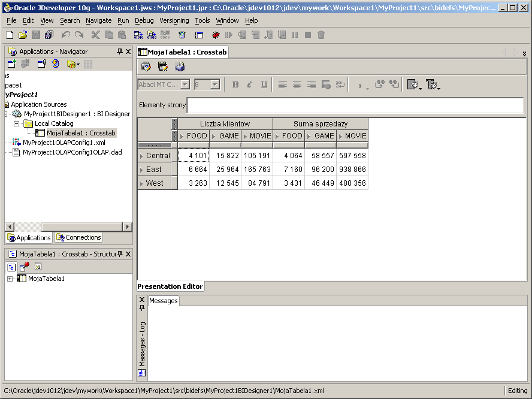Screen dimensions: 532x399
Task: Align text right in crosstab
Action: pos(311,84)
